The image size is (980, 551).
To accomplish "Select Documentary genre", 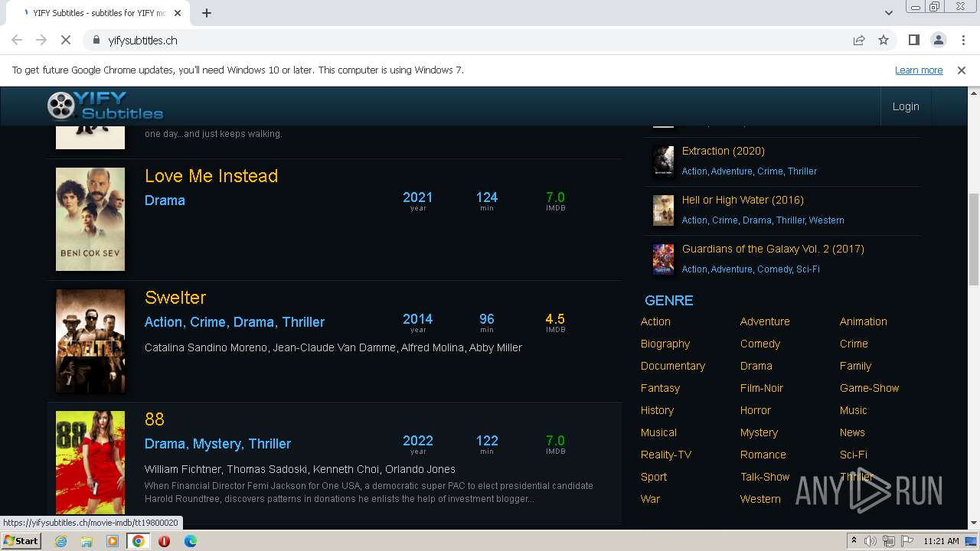I will coord(673,366).
